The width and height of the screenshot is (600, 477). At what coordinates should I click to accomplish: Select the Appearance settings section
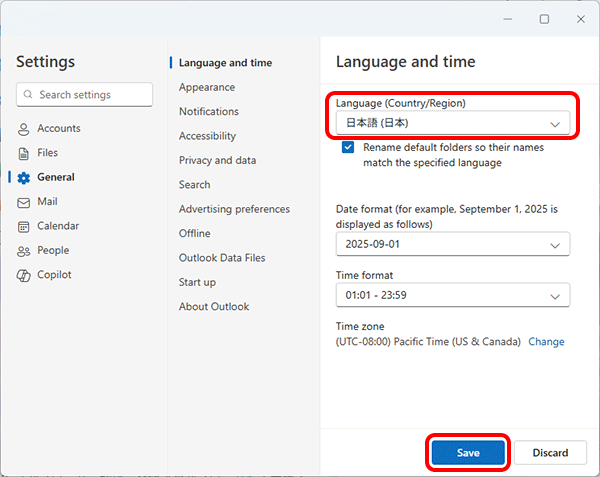tap(207, 87)
